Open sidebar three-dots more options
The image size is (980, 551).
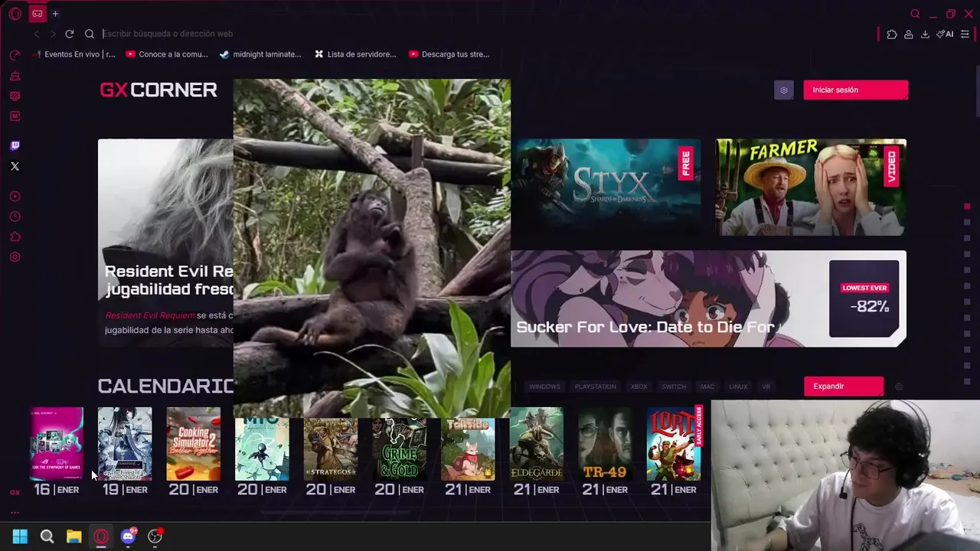[x=15, y=513]
